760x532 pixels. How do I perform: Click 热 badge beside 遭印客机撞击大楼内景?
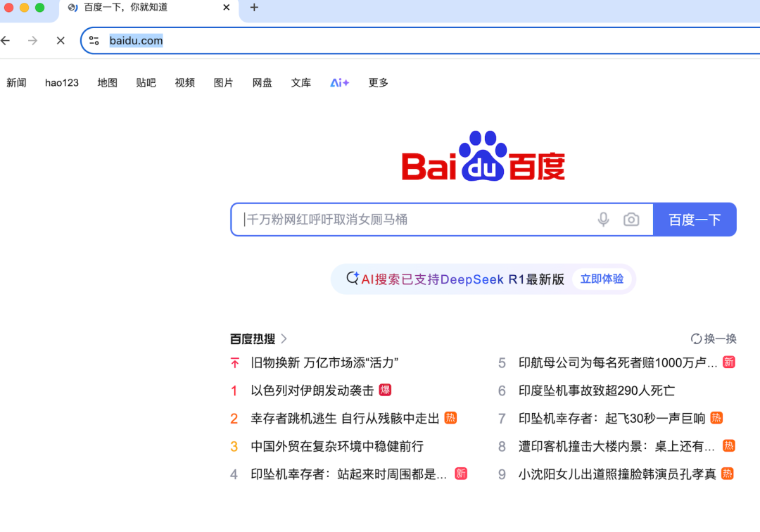[729, 445]
